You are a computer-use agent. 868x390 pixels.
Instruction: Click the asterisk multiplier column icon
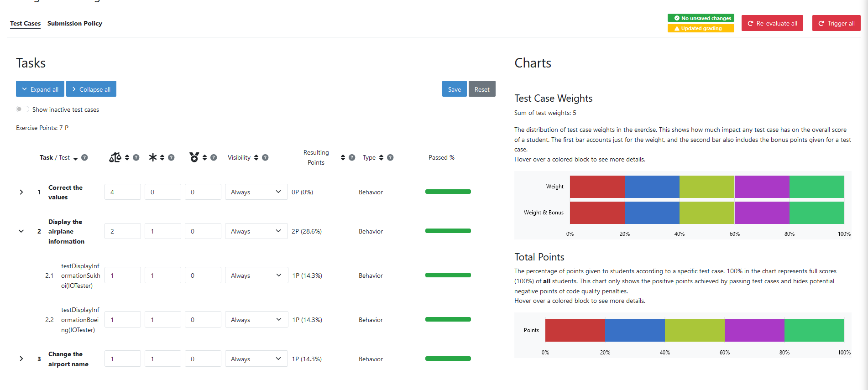pyautogui.click(x=153, y=157)
